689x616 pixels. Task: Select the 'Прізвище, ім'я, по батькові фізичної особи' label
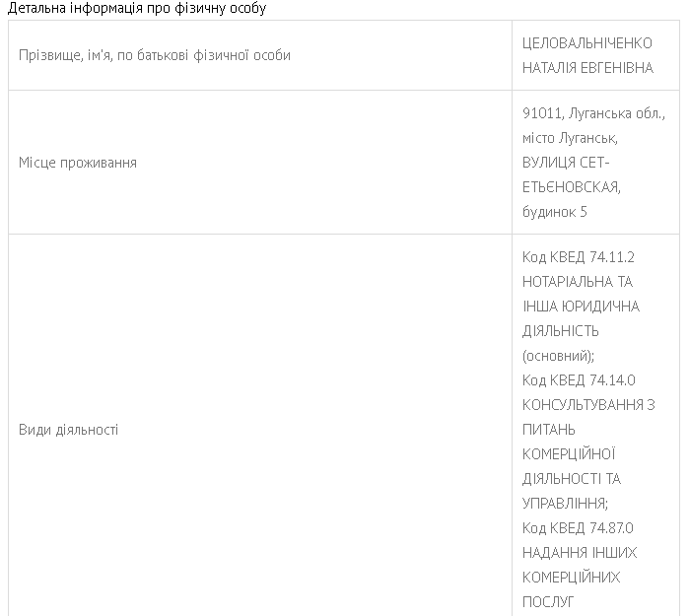coord(154,55)
